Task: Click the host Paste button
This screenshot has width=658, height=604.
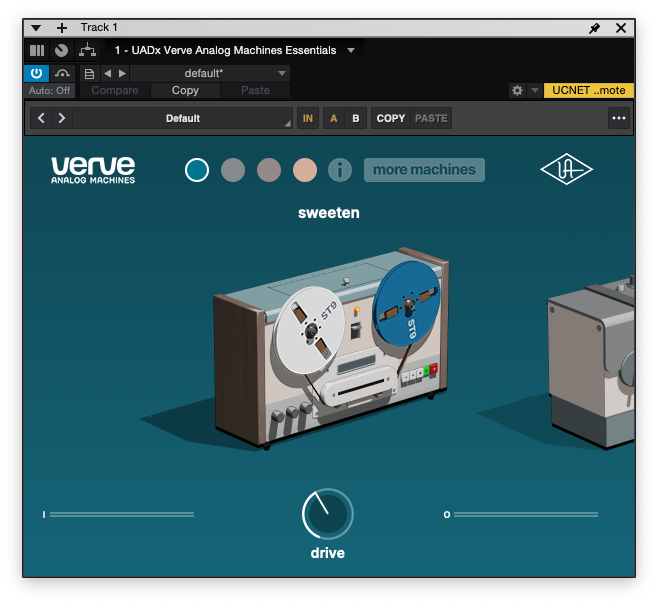Action: [x=255, y=90]
